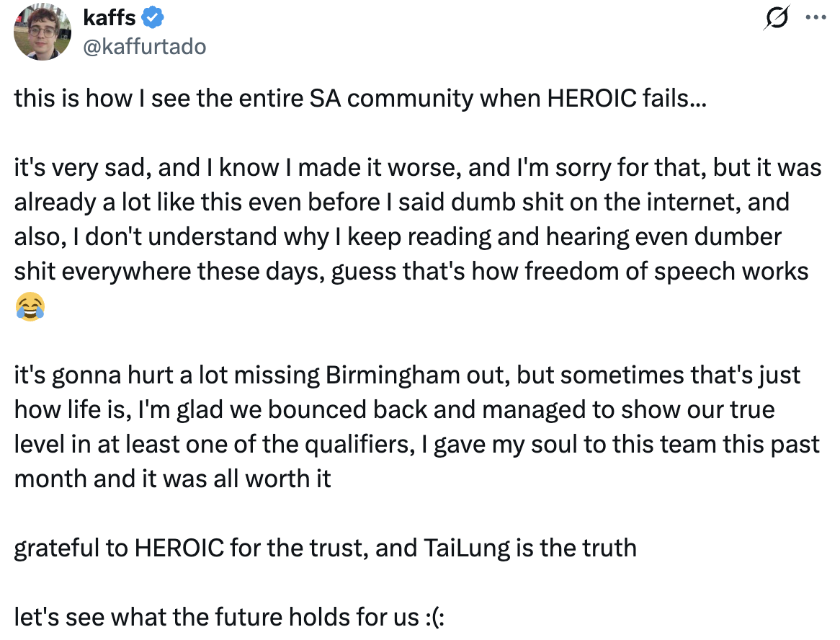The width and height of the screenshot is (840, 640).
Task: Click the kaffs profile avatar photo
Action: pyautogui.click(x=43, y=32)
